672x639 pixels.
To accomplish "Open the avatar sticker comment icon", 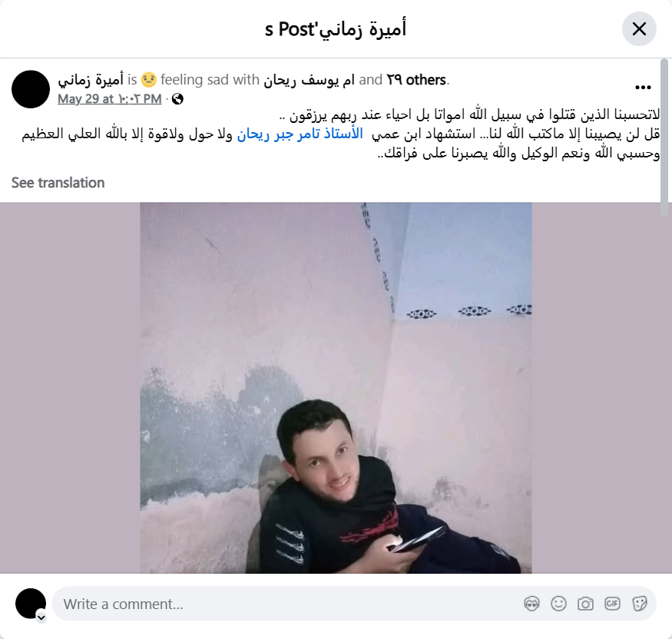I will (531, 604).
